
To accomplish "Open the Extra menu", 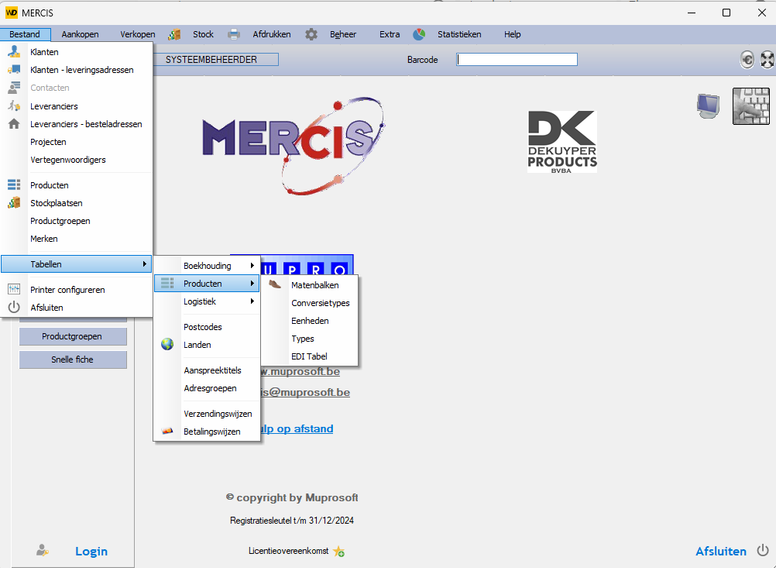I will point(389,34).
